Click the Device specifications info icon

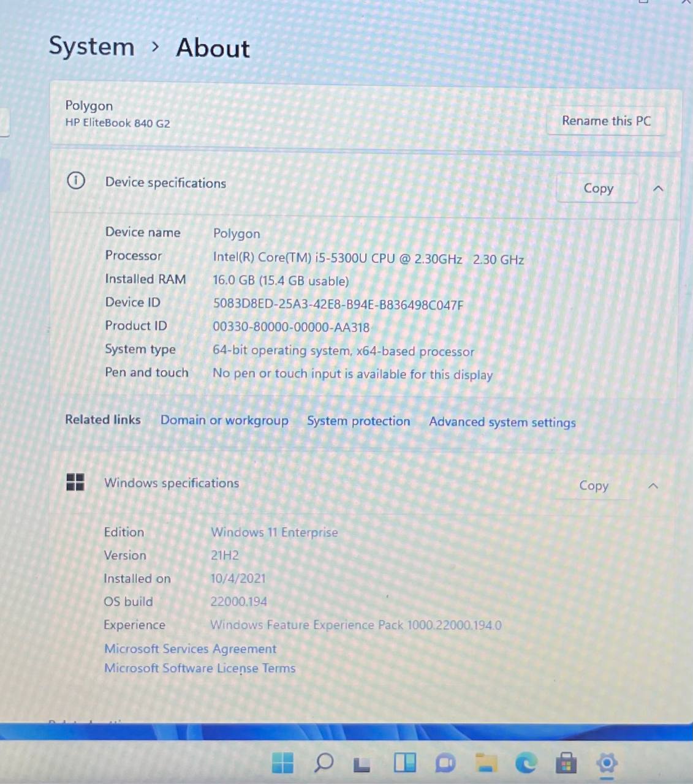[x=76, y=181]
